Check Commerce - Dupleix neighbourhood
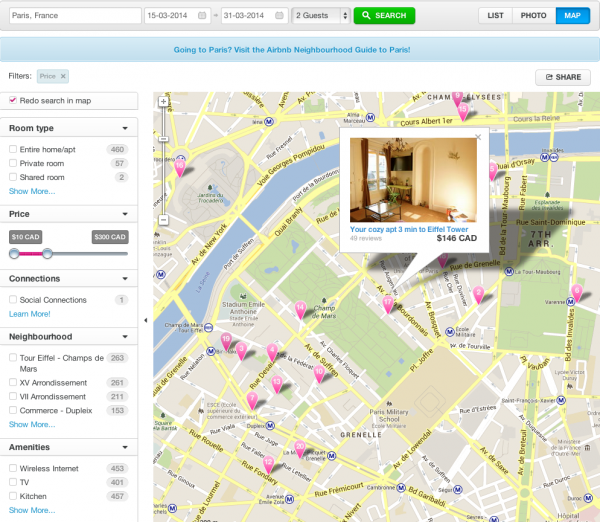 click(13, 410)
